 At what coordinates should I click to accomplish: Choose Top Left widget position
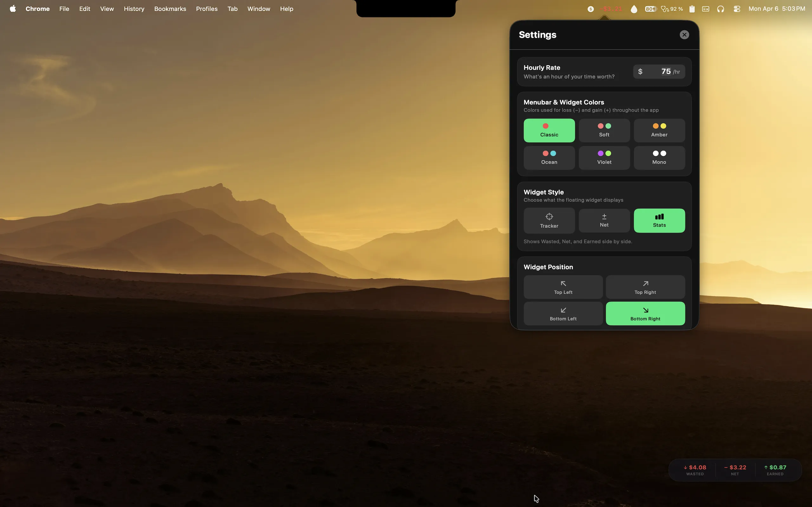563,287
